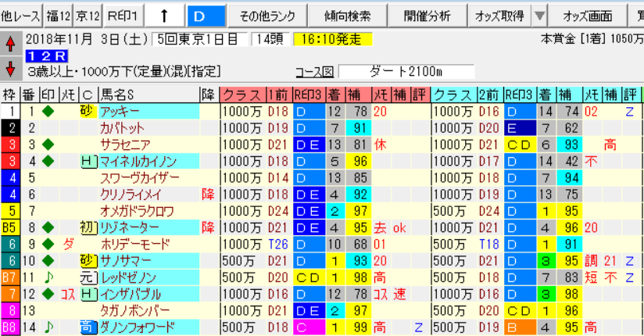Click the green diamond mark for インザバブル
The image size is (644, 336).
coord(48,294)
